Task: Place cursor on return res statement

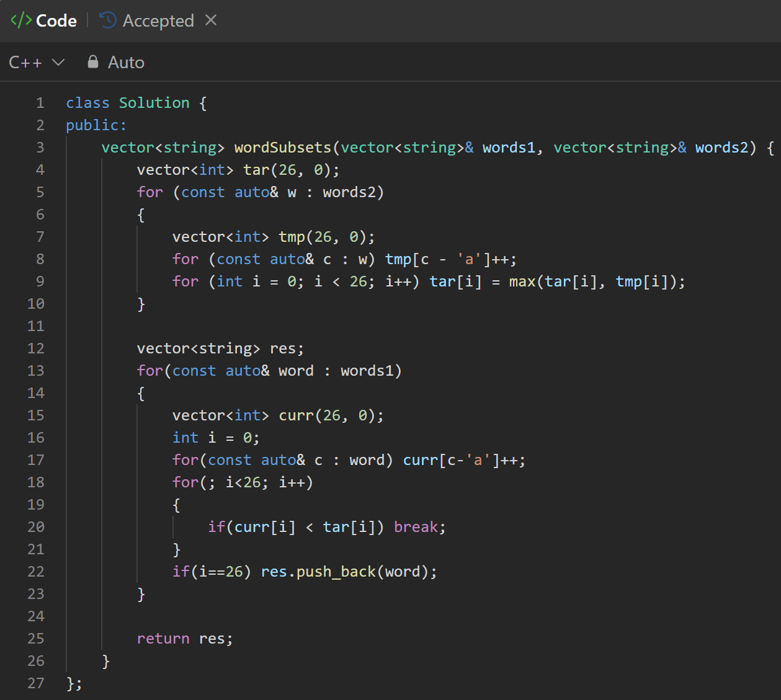Action: tap(185, 639)
